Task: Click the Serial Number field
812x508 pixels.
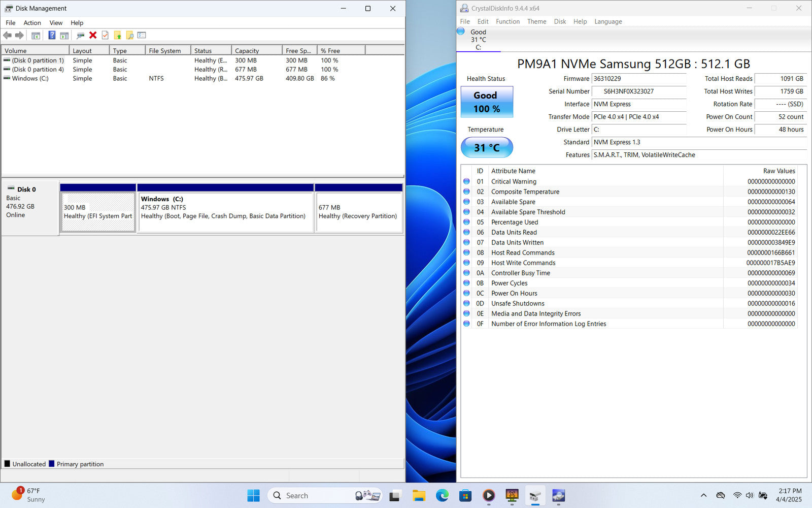Action: (x=639, y=91)
